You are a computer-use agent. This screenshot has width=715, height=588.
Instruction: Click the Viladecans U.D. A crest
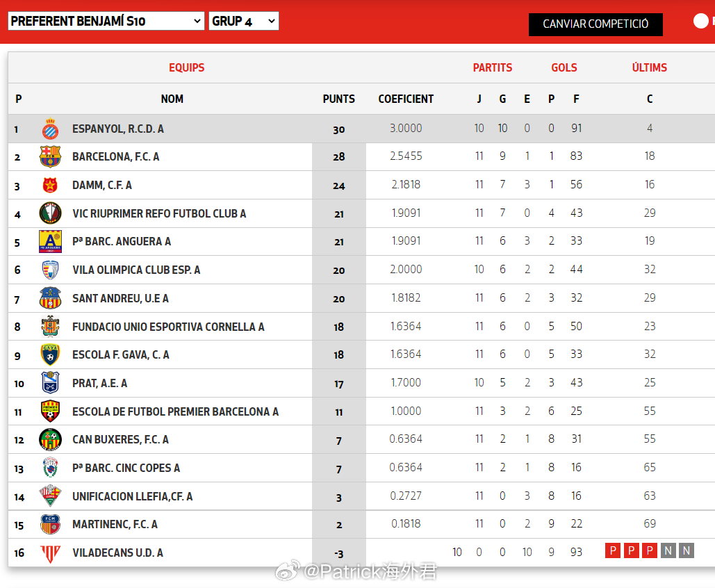(50, 553)
